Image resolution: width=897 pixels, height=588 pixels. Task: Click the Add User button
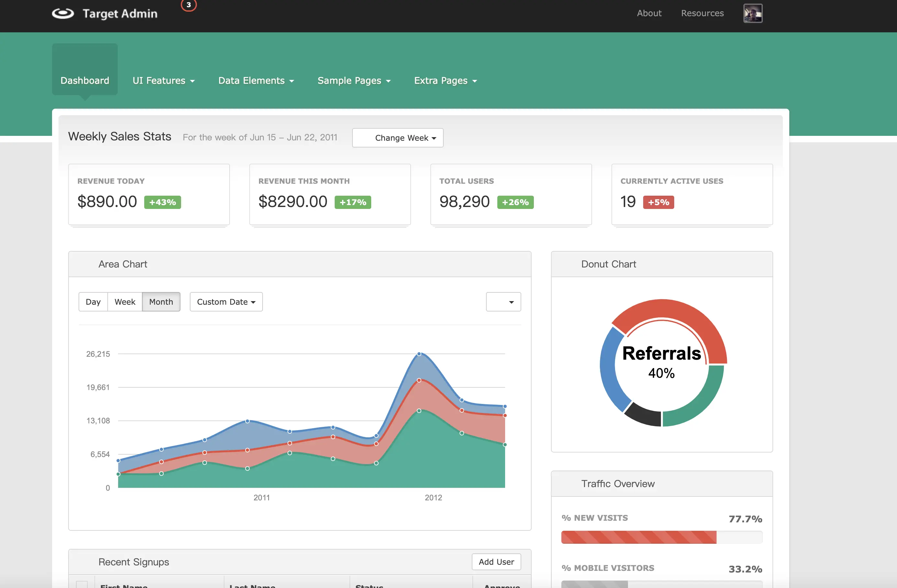coord(496,561)
